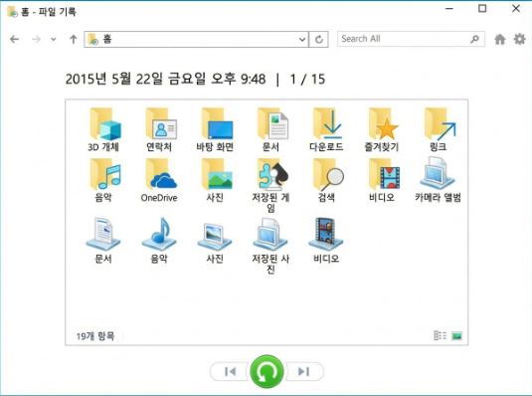
Task: Open the 문서 library
Action: 103,241
